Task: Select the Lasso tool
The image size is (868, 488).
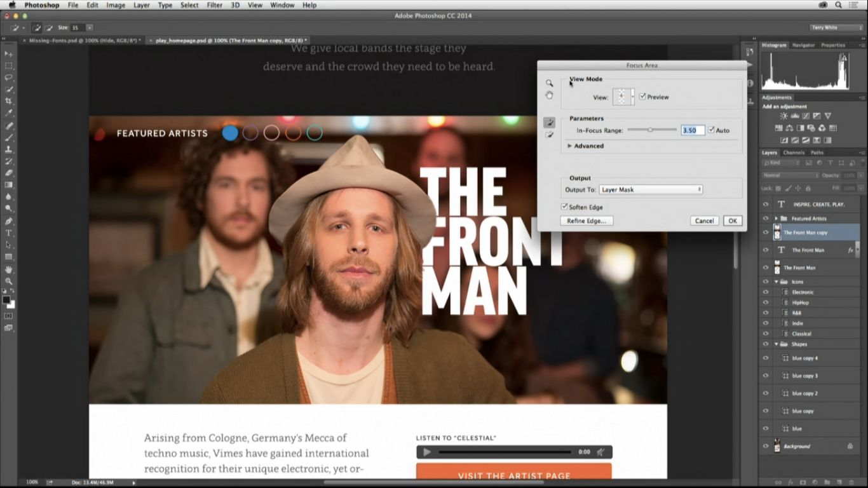Action: coord(9,78)
